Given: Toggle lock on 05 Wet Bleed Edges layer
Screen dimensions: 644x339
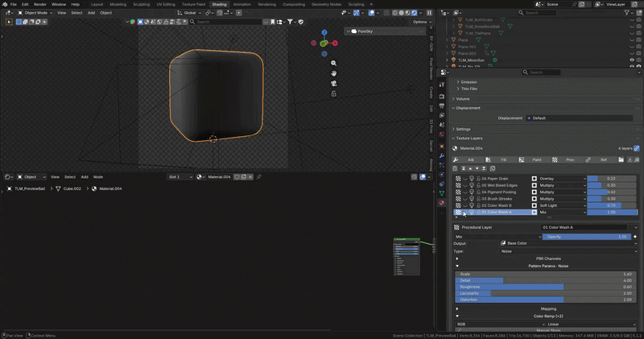Looking at the screenshot, I should pos(478,185).
